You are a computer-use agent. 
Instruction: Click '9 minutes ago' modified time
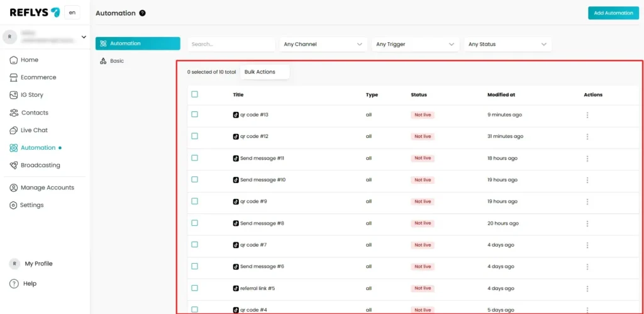pos(505,115)
